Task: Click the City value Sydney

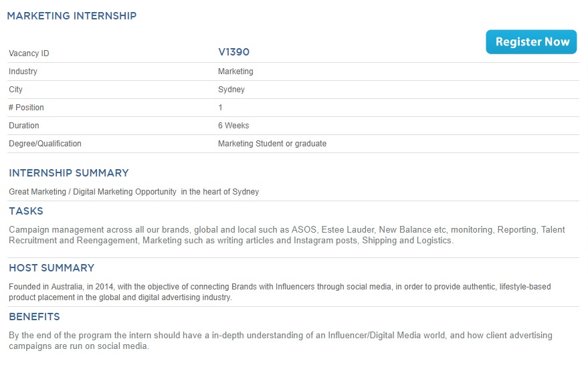Action: [x=231, y=90]
